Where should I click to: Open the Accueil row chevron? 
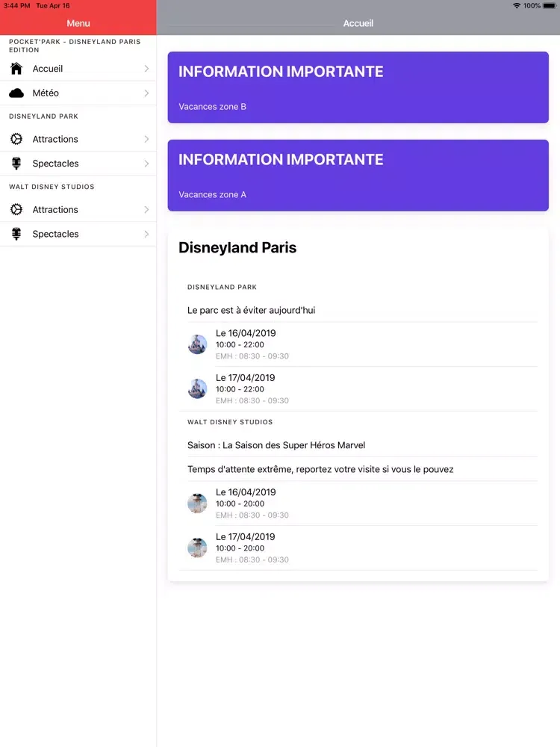click(146, 69)
